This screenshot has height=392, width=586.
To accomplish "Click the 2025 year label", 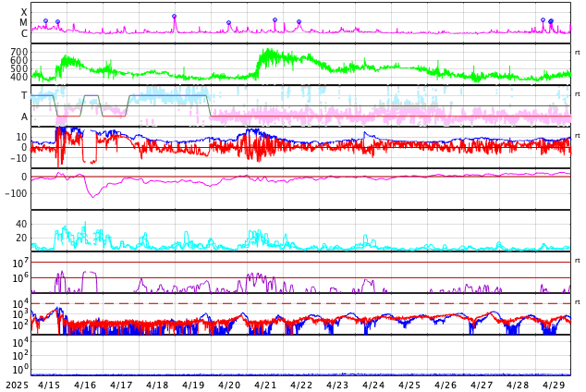I will [17, 386].
